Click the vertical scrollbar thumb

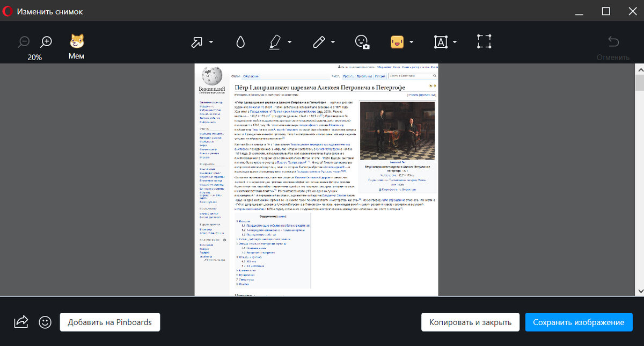click(639, 83)
